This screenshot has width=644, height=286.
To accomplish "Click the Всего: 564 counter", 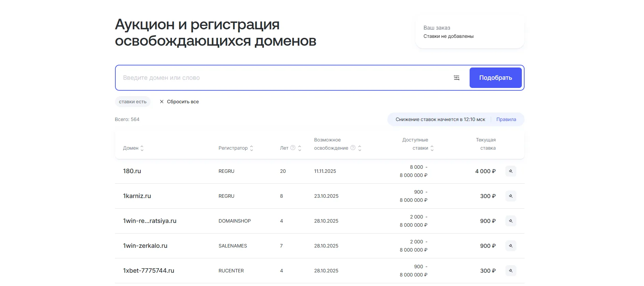I will pyautogui.click(x=127, y=119).
